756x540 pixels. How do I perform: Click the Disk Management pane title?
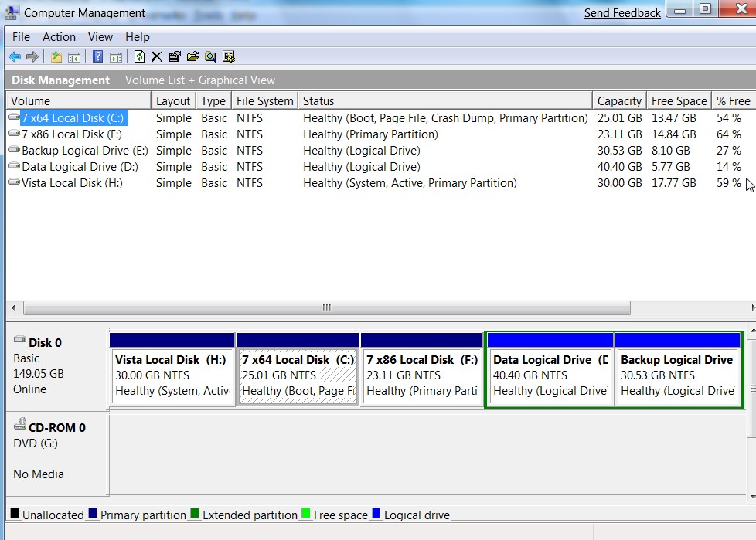point(61,80)
